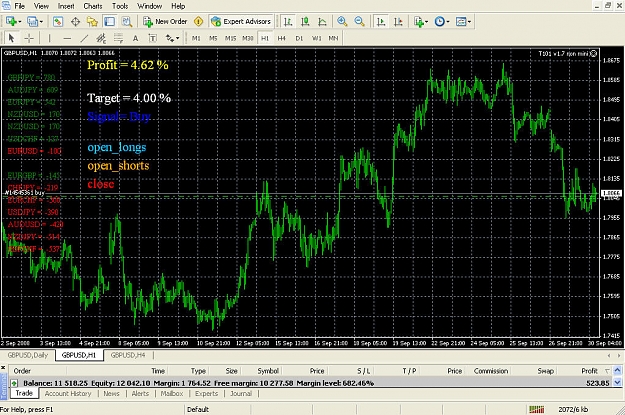Expand the new chart dropdown arrow
The image size is (625, 415).
click(x=20, y=22)
